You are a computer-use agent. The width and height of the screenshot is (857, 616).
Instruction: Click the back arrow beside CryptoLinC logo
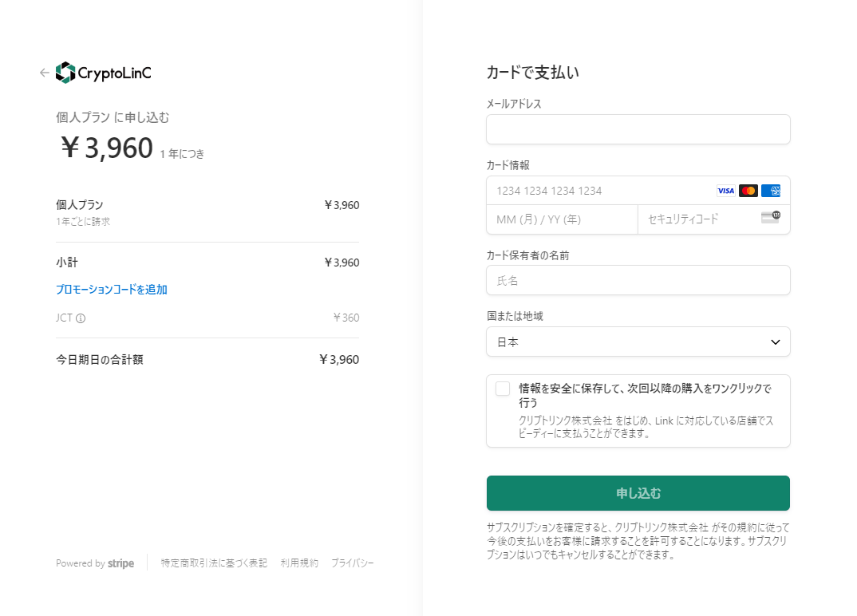tap(44, 73)
